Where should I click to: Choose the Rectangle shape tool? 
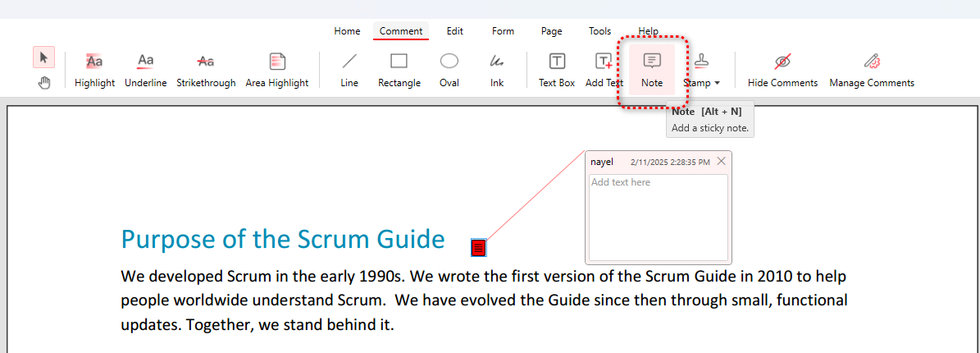pyautogui.click(x=399, y=69)
